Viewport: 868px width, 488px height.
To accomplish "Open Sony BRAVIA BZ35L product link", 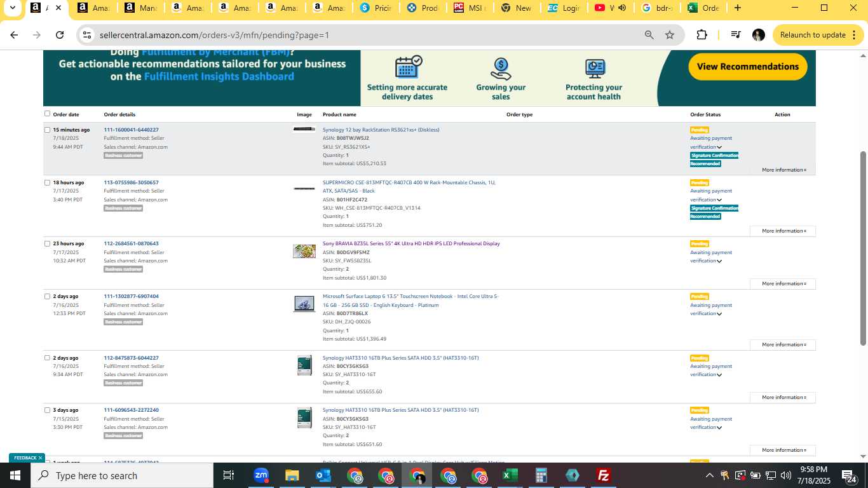I will 411,243.
